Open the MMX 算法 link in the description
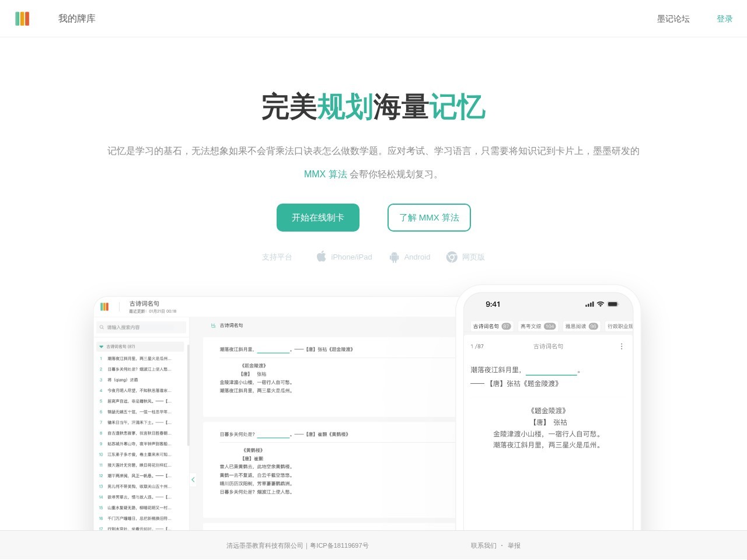The image size is (747, 560). 326,174
